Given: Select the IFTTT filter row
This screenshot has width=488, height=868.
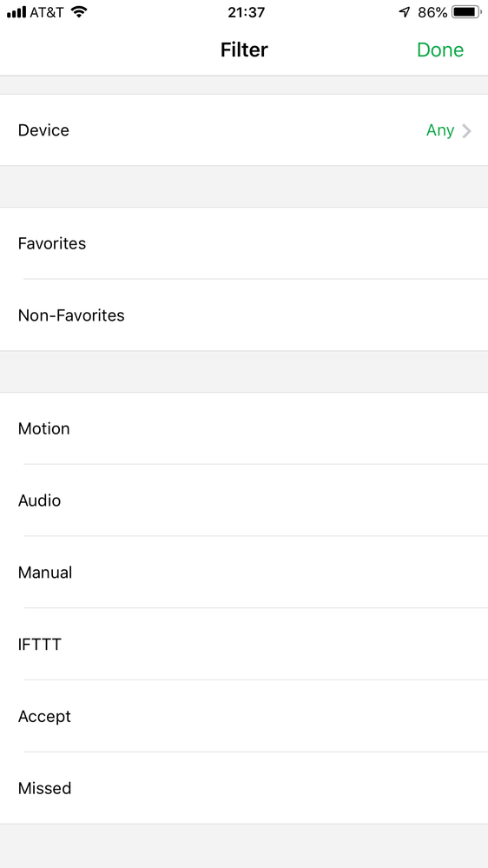Looking at the screenshot, I should tap(244, 645).
